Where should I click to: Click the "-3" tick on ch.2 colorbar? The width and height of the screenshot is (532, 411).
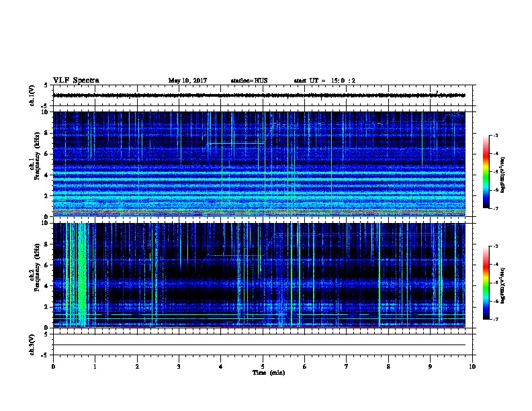(x=495, y=246)
